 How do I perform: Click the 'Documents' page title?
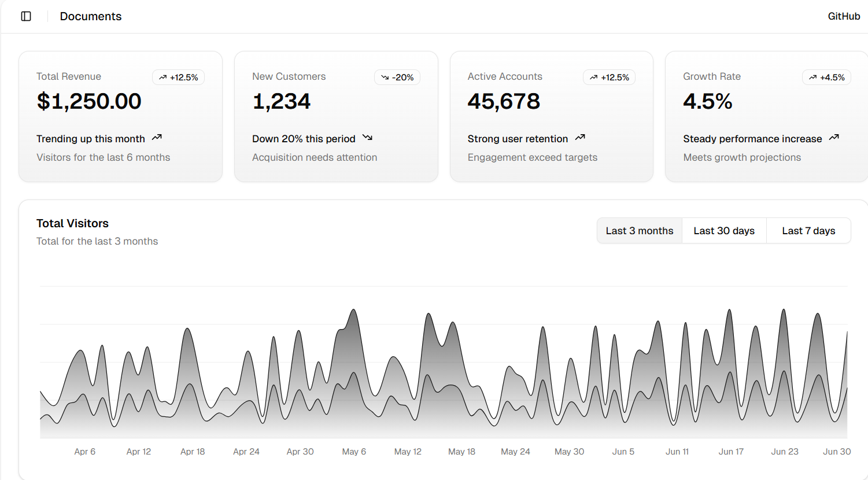coord(91,16)
